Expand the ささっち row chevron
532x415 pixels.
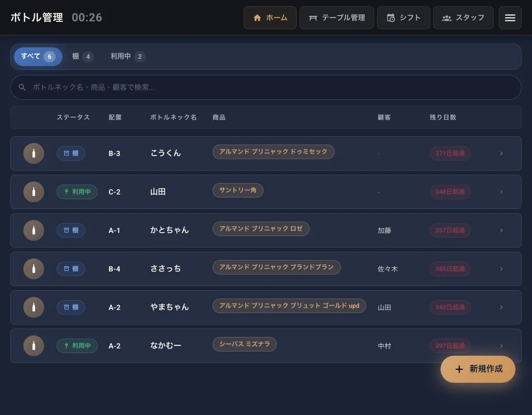pos(501,269)
